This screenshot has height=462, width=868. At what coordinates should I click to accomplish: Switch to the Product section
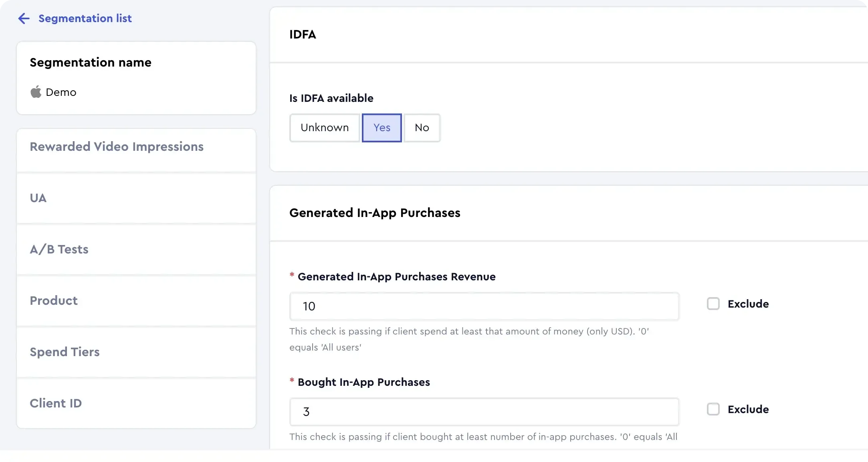pyautogui.click(x=54, y=301)
